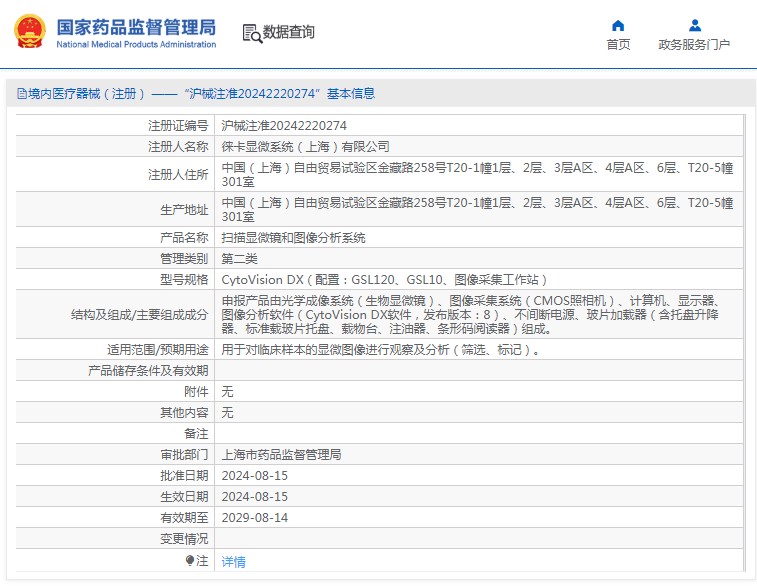
Task: Select the 无 value in 附件 row
Action: [227, 391]
